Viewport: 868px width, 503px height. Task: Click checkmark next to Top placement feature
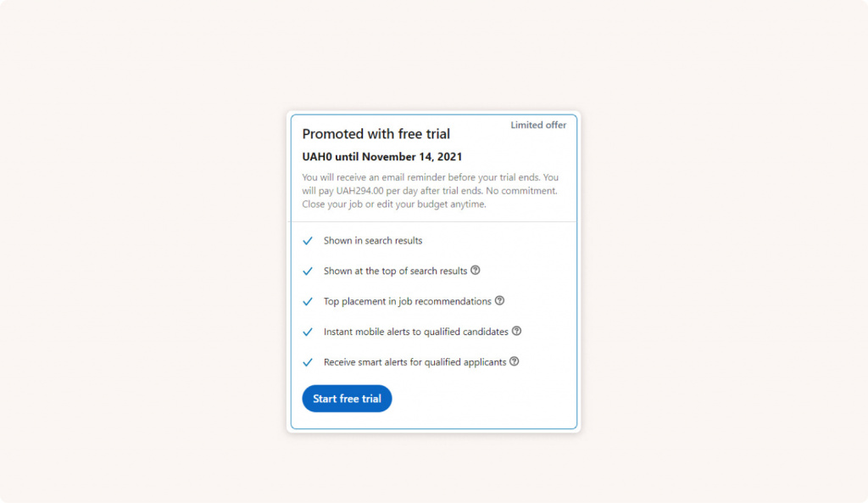tap(308, 302)
